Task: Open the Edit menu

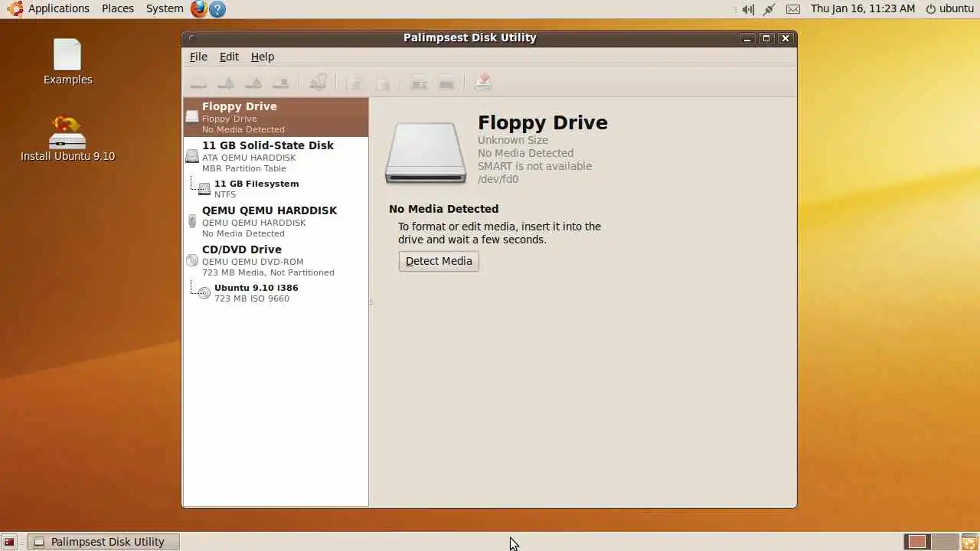Action: [229, 57]
